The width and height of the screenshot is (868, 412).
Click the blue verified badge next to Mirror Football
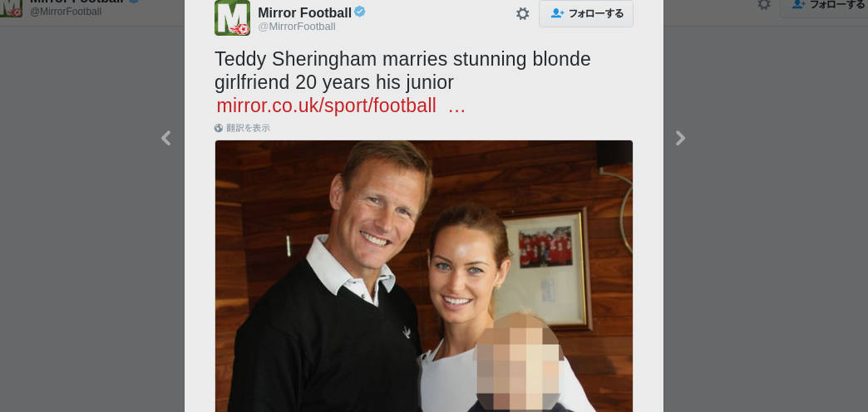[360, 12]
